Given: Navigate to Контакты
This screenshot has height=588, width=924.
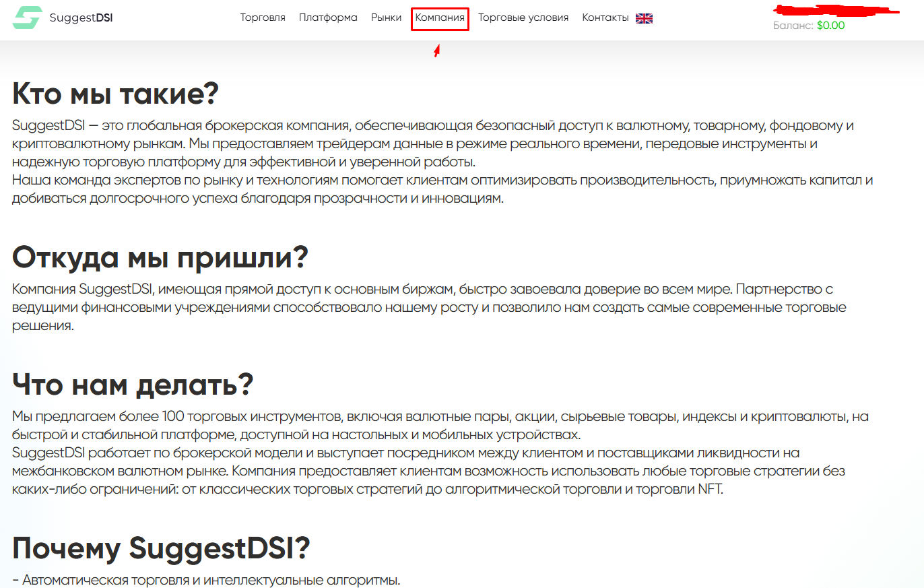Looking at the screenshot, I should pos(605,18).
